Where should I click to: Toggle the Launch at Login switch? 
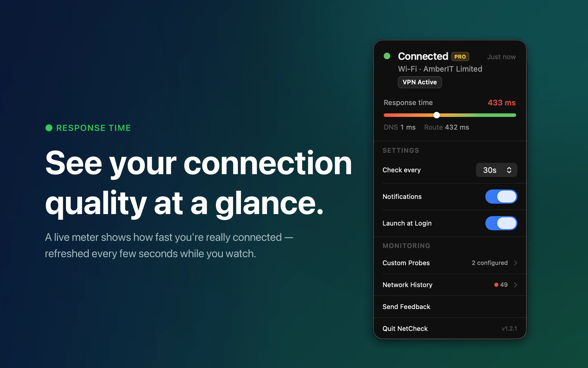(501, 223)
